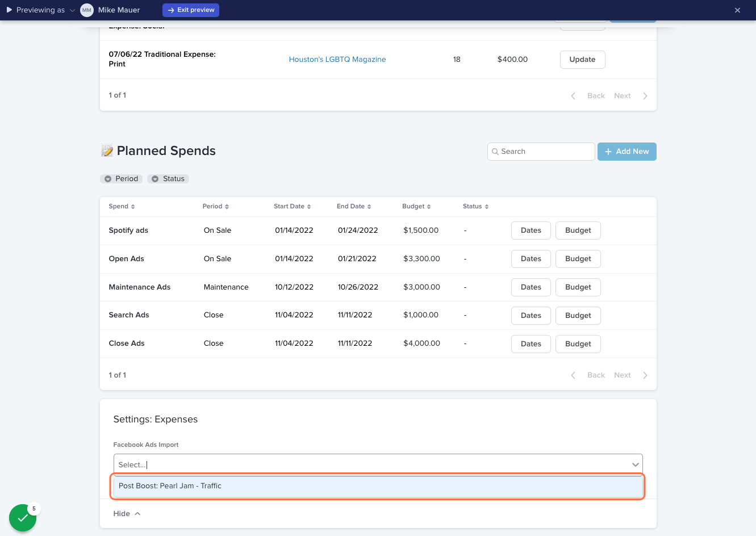The image size is (756, 536).
Task: Click Add New planned spend button
Action: click(626, 152)
